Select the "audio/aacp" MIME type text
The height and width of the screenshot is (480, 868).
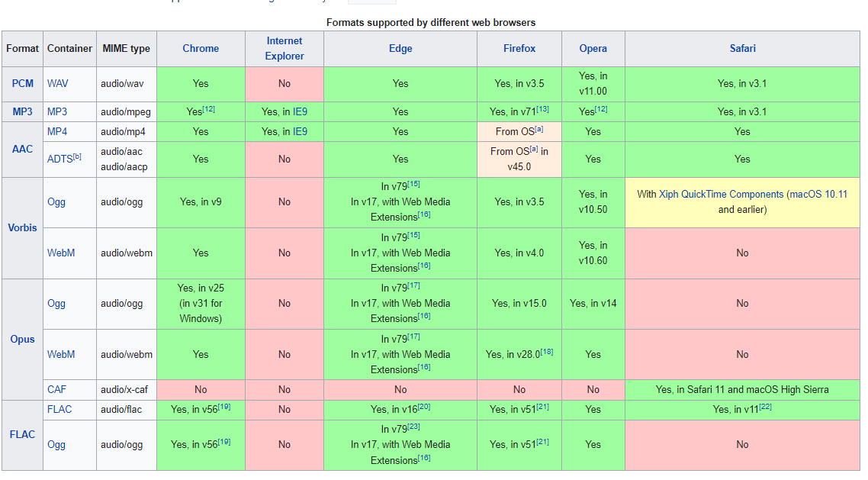[x=124, y=166]
